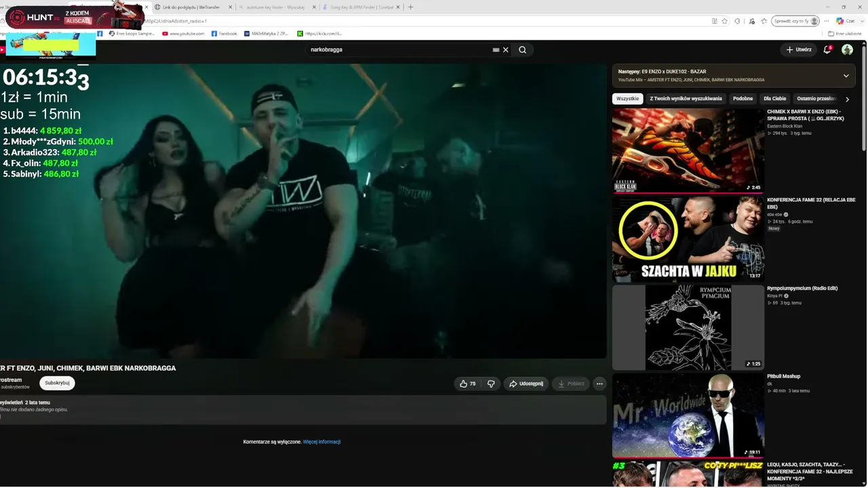Screen dimensions: 868x488
Task: Open the YouTube account avatar menu
Action: click(847, 49)
